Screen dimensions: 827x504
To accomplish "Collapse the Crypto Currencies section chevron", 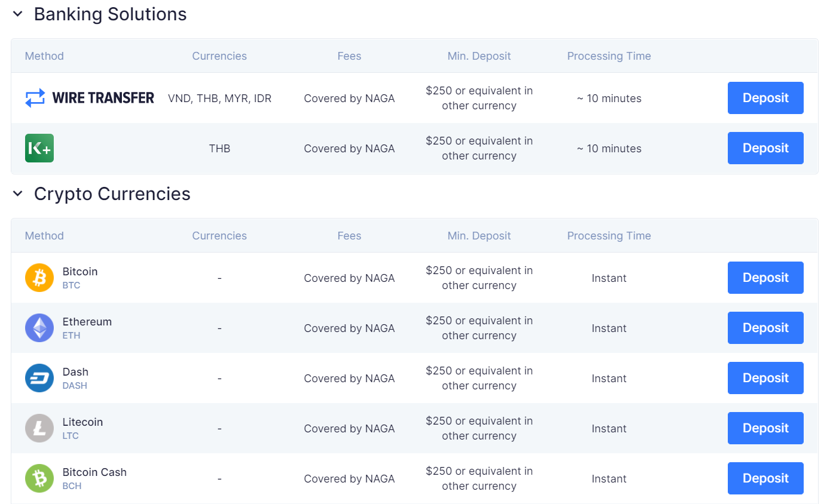I will [x=18, y=193].
